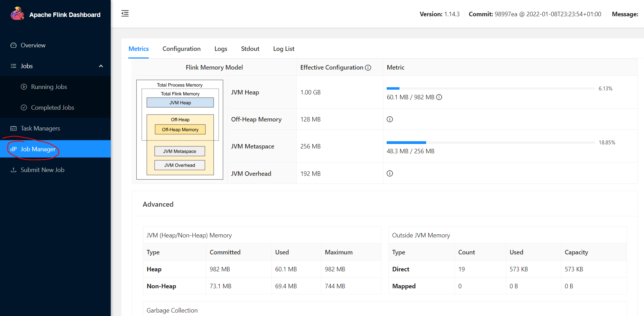This screenshot has width=644, height=316.
Task: Click the Off-Heap Memory box in diagram
Action: [180, 129]
